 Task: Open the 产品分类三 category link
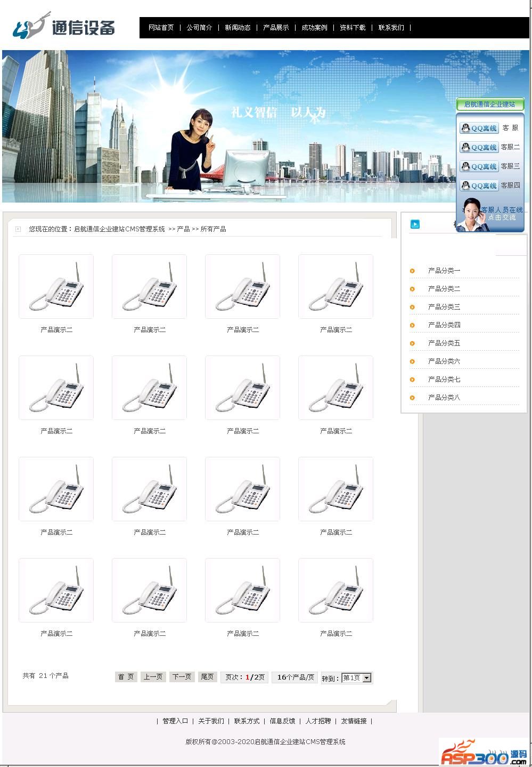pyautogui.click(x=444, y=307)
